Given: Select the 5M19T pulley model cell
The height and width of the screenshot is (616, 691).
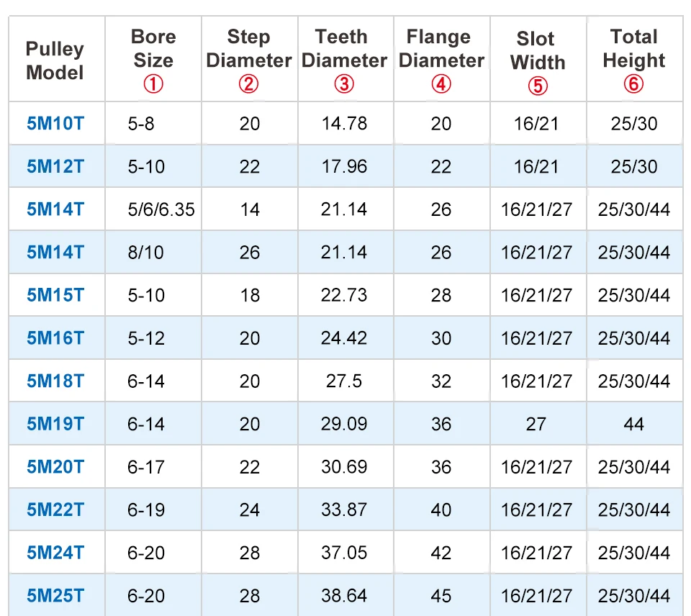Looking at the screenshot, I should [55, 424].
